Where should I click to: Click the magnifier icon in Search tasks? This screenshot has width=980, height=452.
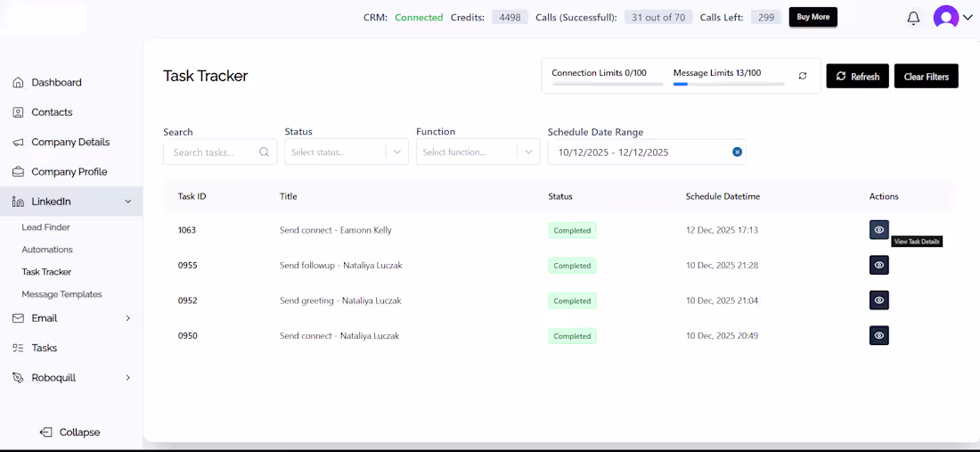(264, 152)
